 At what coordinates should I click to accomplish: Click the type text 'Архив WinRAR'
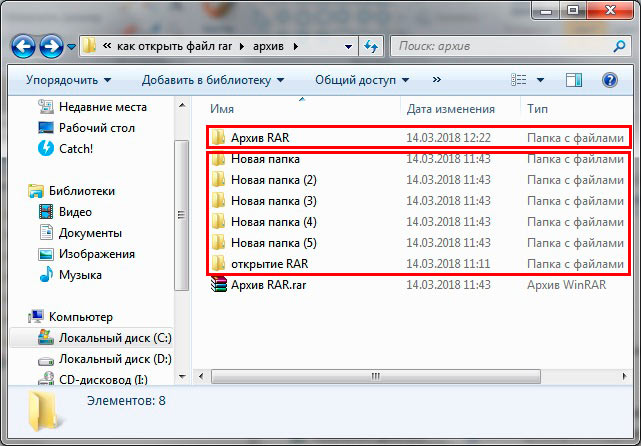point(566,285)
